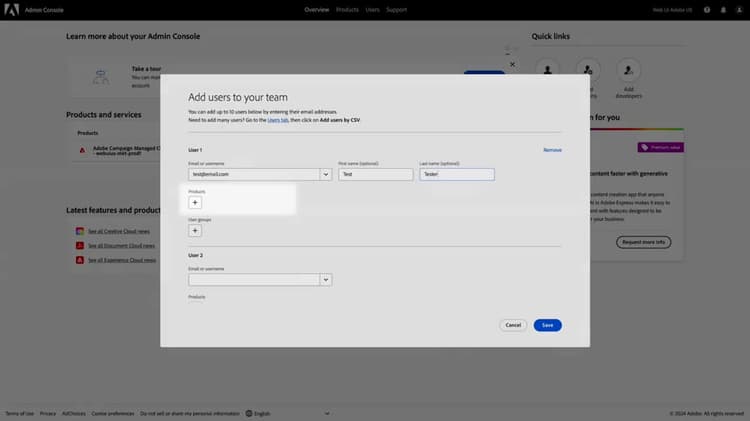The width and height of the screenshot is (750, 421).
Task: Remove User 1 with the Remove link
Action: click(x=552, y=150)
